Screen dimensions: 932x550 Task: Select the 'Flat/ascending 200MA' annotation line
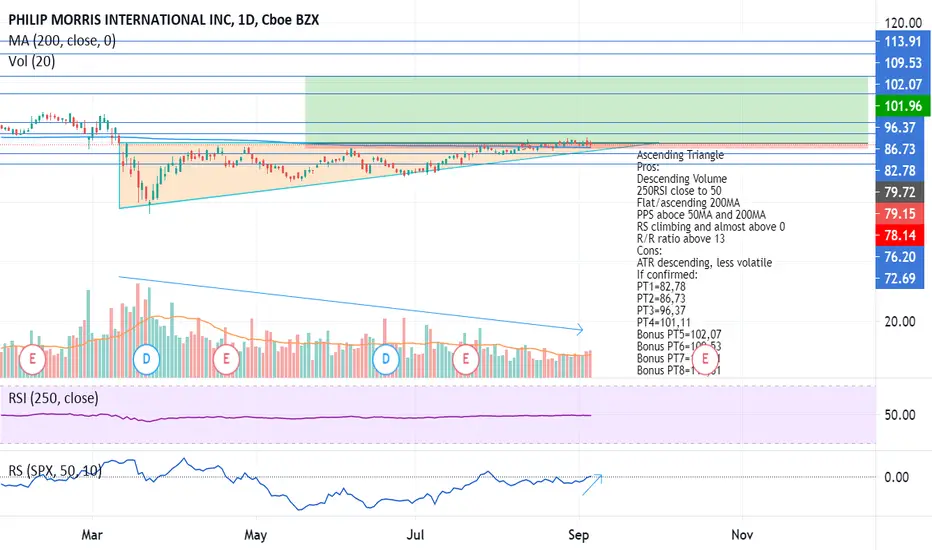pos(688,202)
